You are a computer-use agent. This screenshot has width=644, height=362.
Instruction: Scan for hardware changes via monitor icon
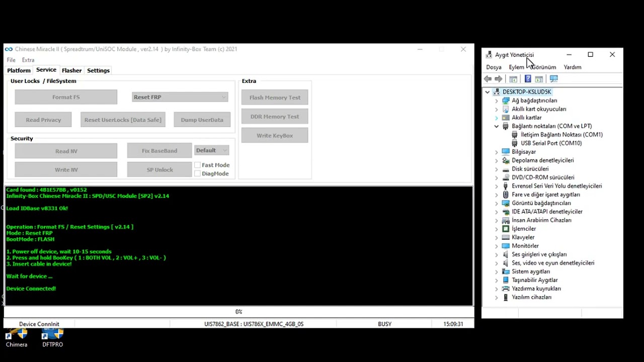pyautogui.click(x=554, y=79)
